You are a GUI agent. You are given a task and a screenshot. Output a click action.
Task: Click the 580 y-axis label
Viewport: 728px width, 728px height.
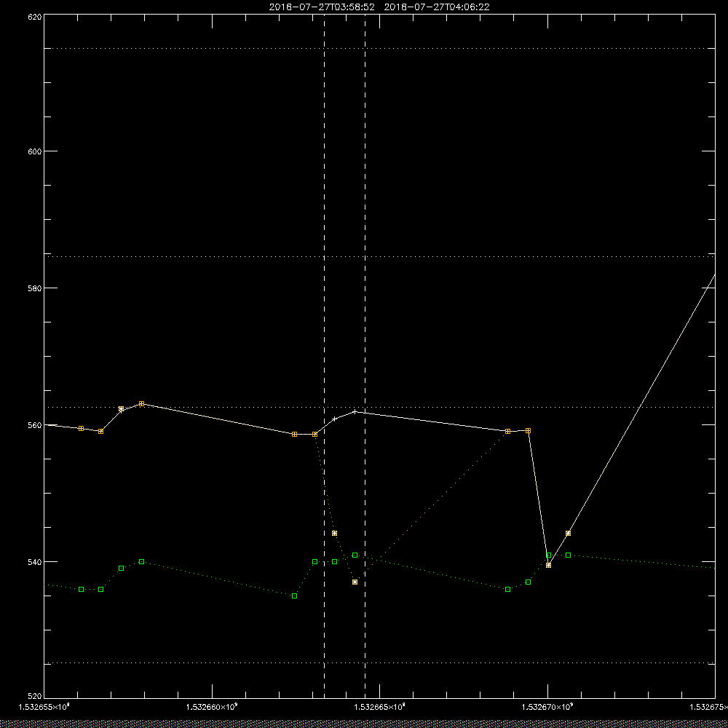pos(35,288)
